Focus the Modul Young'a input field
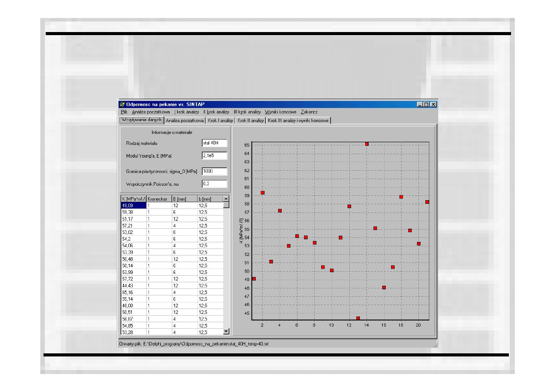 point(214,155)
